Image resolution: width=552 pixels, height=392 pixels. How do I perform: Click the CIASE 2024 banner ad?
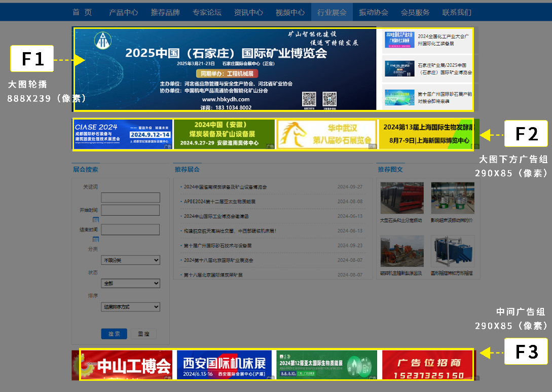tap(123, 134)
